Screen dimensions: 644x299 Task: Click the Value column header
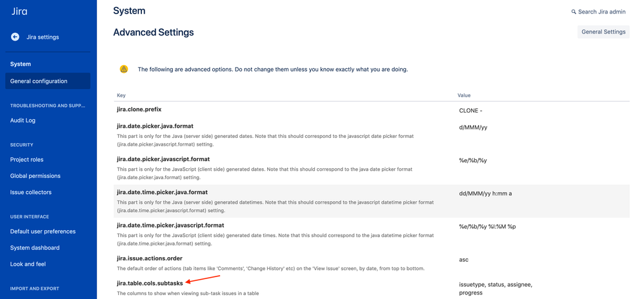click(464, 95)
